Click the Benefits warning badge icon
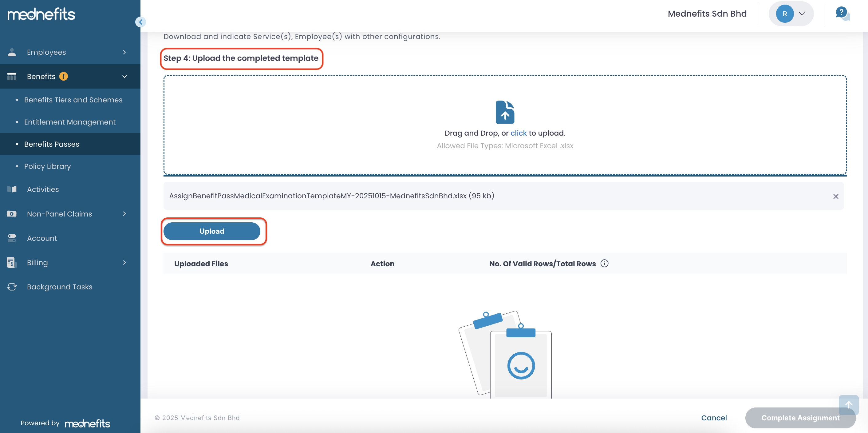This screenshot has height=433, width=868. tap(63, 77)
